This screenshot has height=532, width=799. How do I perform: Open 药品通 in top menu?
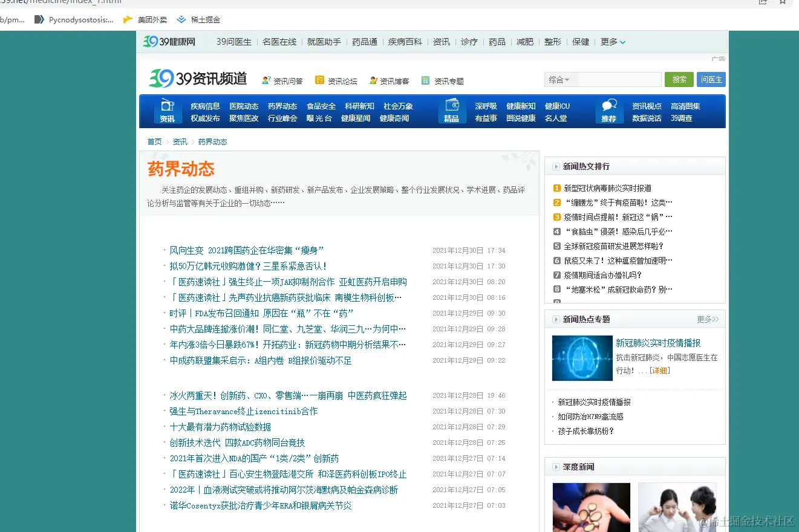[365, 42]
